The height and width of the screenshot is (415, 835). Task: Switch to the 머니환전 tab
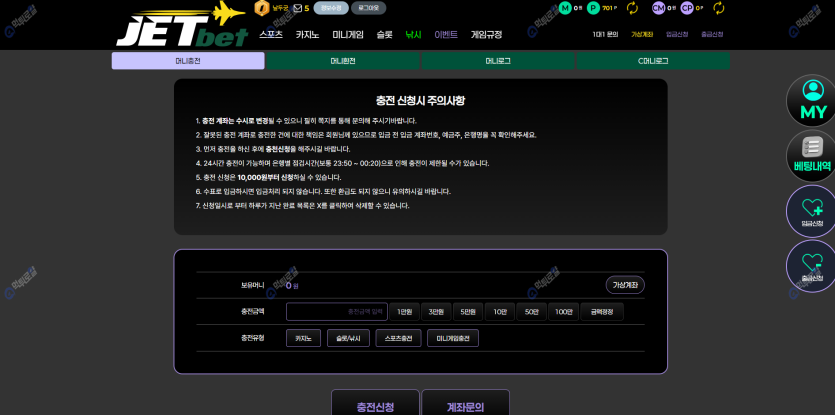click(343, 61)
